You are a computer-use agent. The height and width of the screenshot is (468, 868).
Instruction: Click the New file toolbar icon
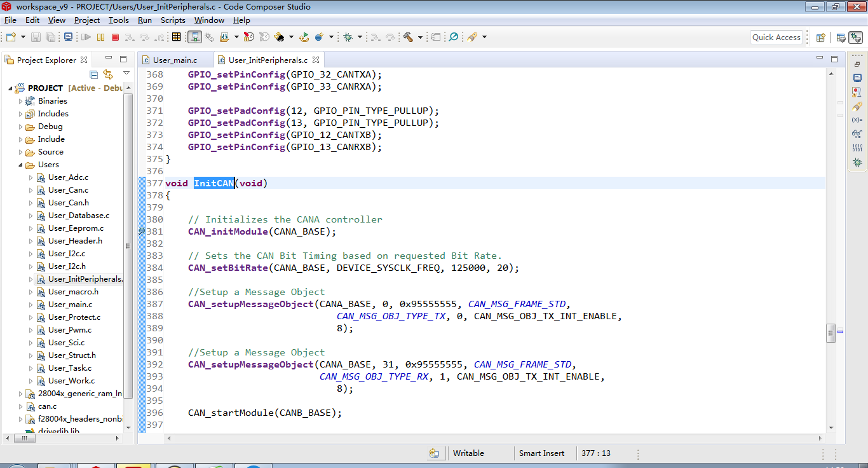point(10,37)
